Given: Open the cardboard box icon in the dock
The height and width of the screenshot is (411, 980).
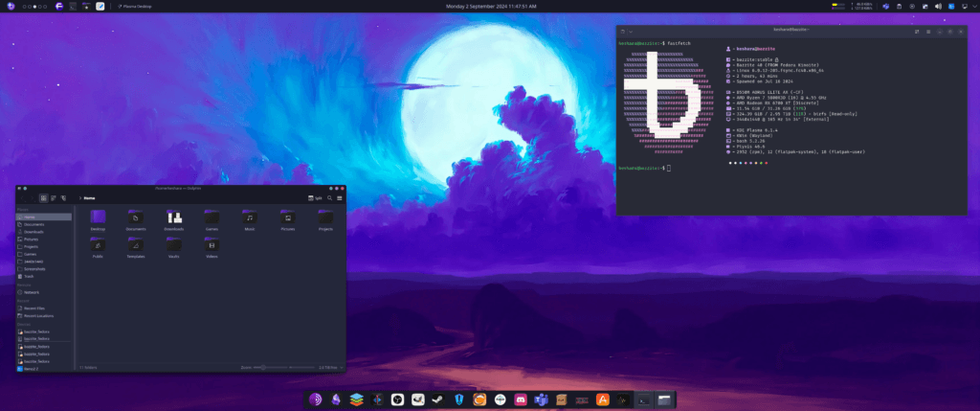Looking at the screenshot, I should pos(561,400).
